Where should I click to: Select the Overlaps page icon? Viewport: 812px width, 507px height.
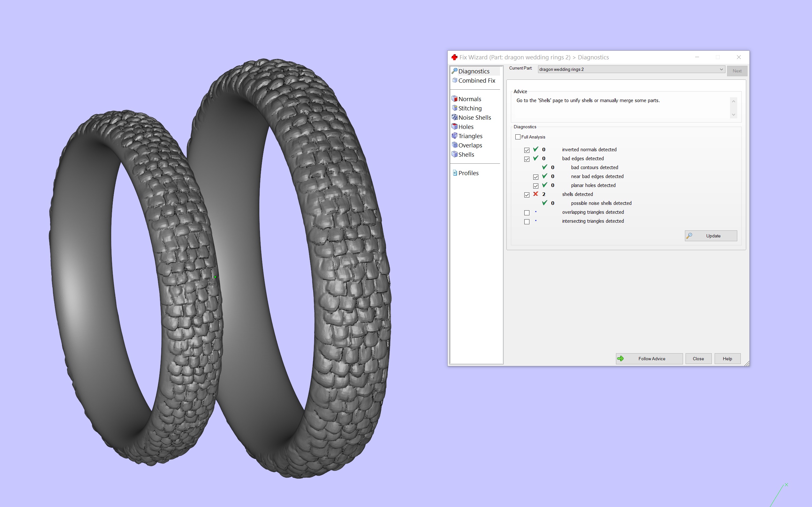(455, 145)
